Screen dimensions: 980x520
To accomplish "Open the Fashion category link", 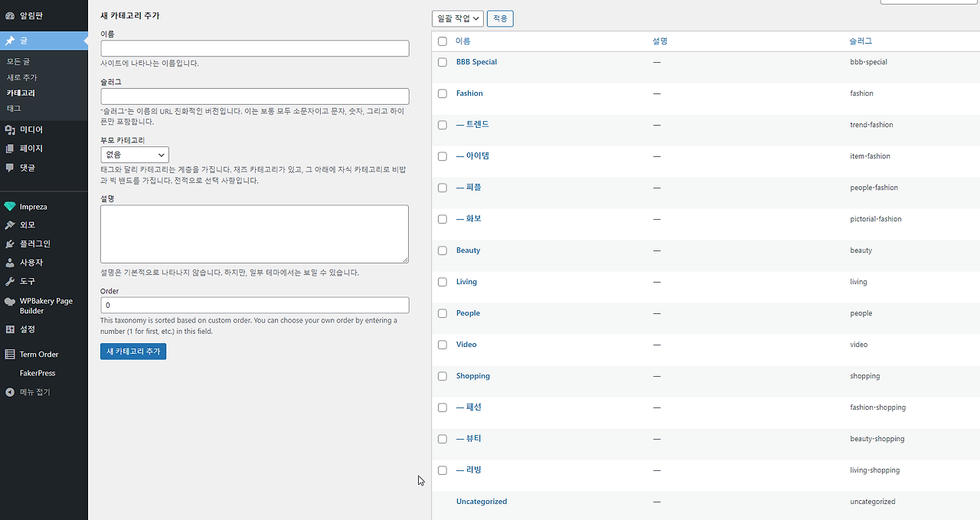I will [x=469, y=93].
